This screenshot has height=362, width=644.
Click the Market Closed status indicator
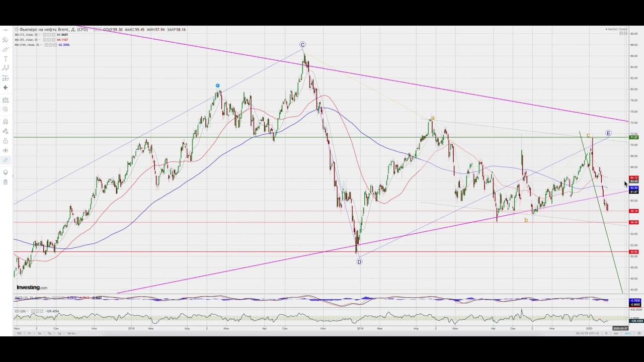point(616,29)
